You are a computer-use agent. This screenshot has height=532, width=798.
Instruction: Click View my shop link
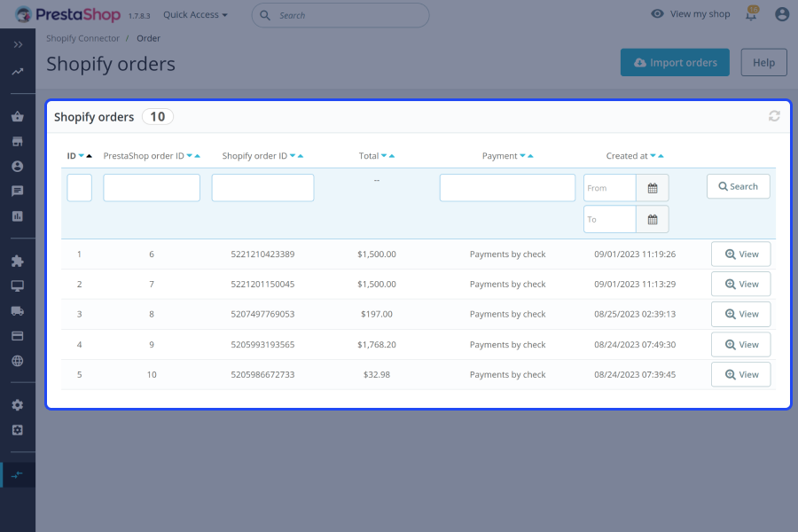[691, 14]
